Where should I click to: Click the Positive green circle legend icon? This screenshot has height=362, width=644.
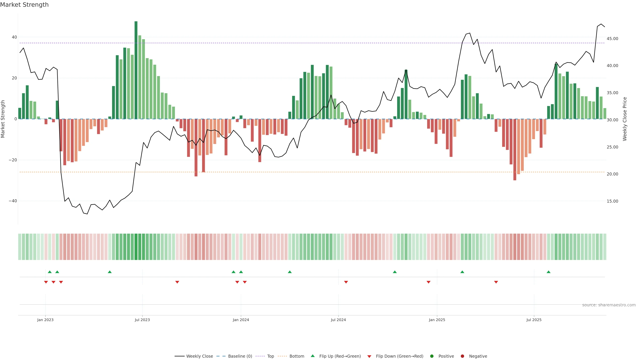pyautogui.click(x=432, y=356)
